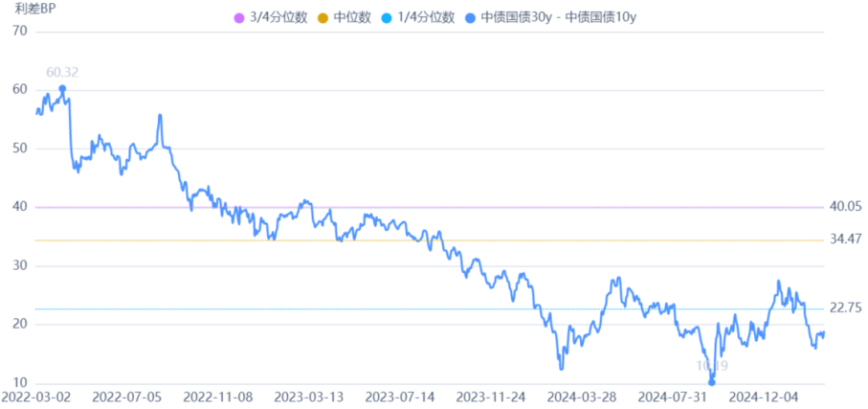
Task: Click the 2024-12-04 date axis label
Action: 763,395
